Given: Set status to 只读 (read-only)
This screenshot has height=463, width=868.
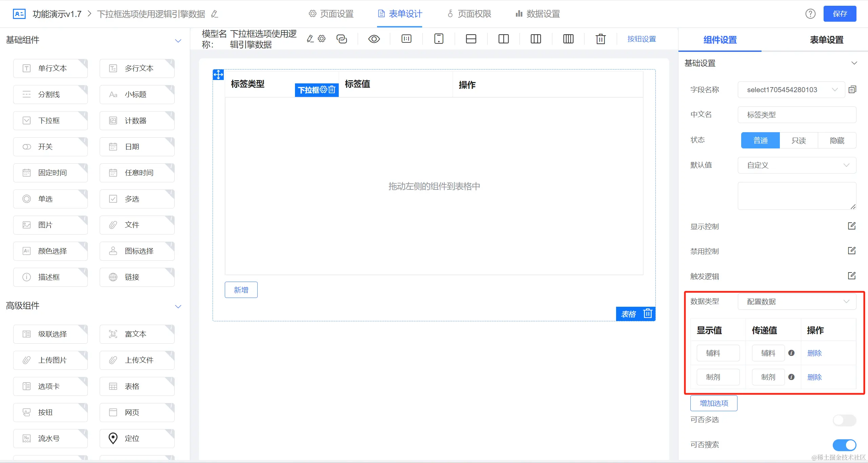Looking at the screenshot, I should click(x=798, y=140).
